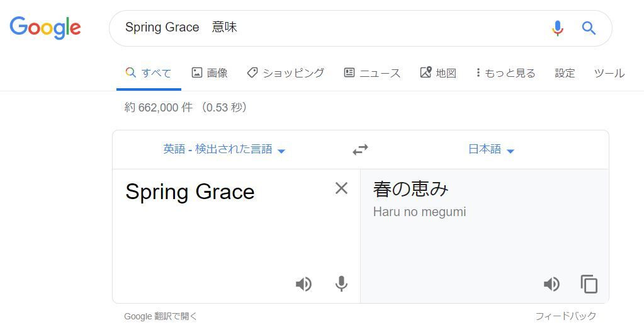Click the blue magnifier search button
The width and height of the screenshot is (644, 332).
click(x=589, y=28)
